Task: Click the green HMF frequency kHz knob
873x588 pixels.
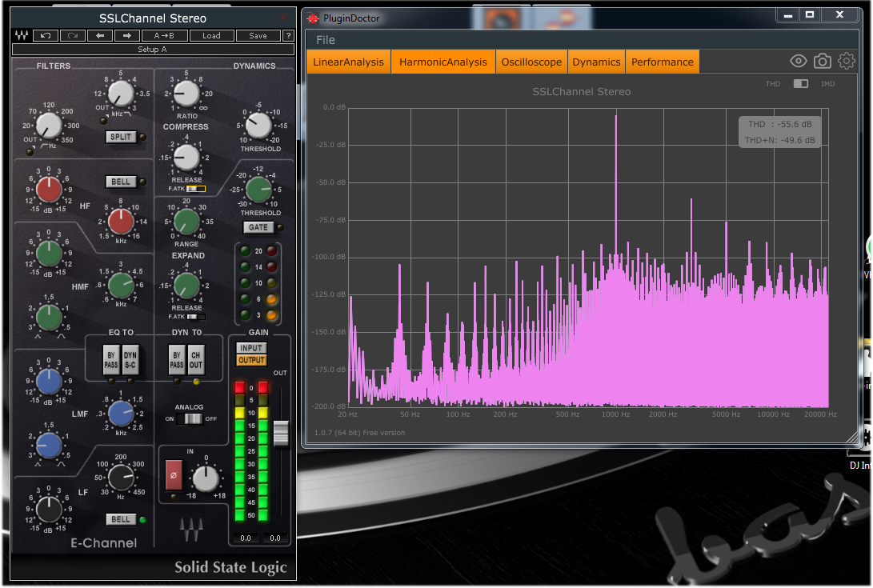Action: (x=120, y=286)
